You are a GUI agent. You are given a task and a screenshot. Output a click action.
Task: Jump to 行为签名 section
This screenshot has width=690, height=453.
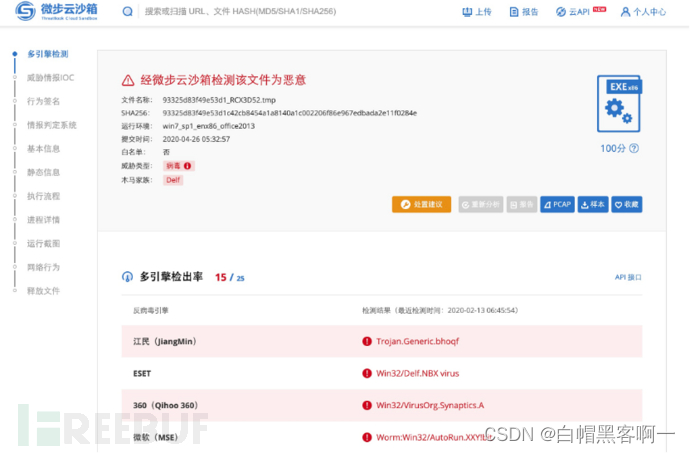click(x=44, y=101)
